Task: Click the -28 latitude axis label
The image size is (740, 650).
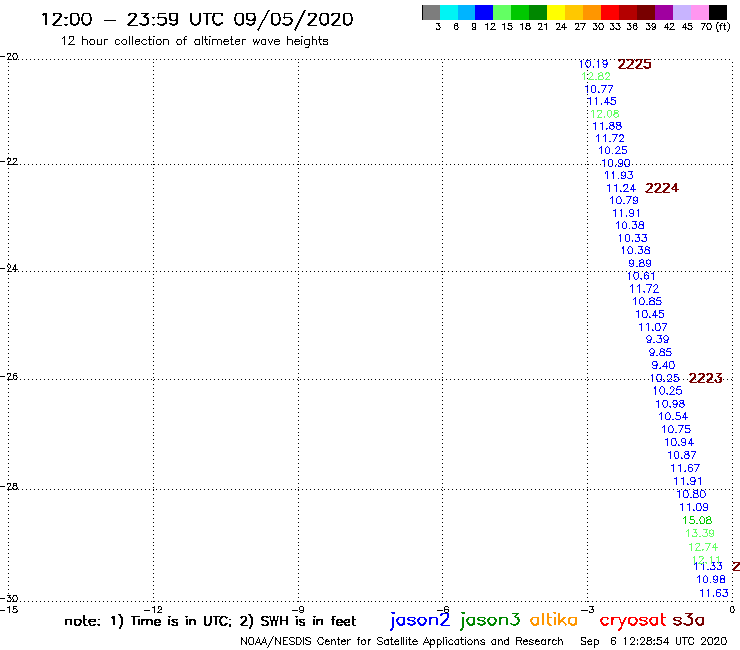Action: [x=9, y=486]
